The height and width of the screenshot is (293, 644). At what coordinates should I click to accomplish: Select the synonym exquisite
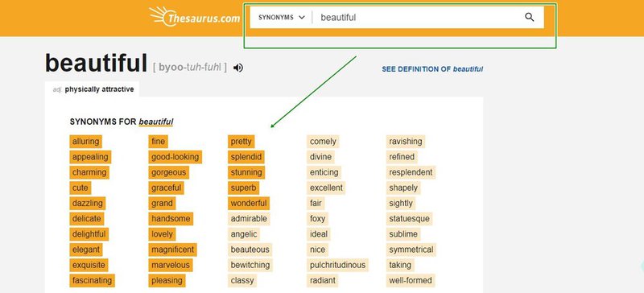[x=89, y=265]
